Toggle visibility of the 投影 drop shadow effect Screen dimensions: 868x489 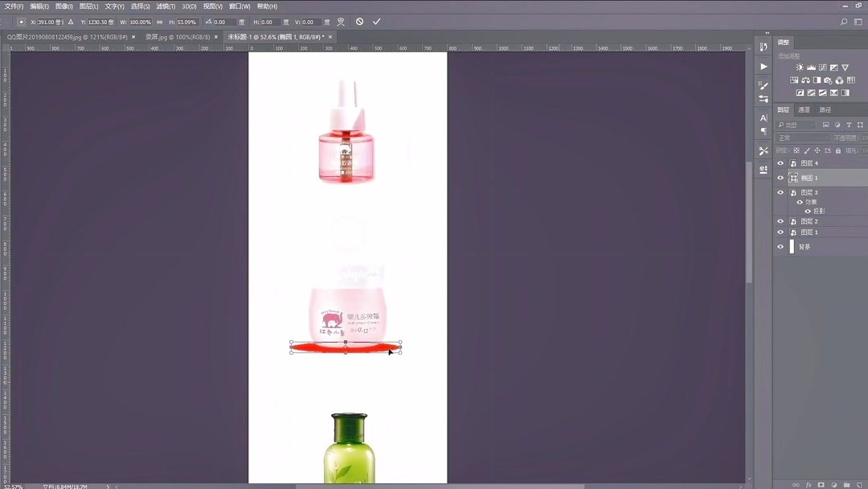(808, 211)
